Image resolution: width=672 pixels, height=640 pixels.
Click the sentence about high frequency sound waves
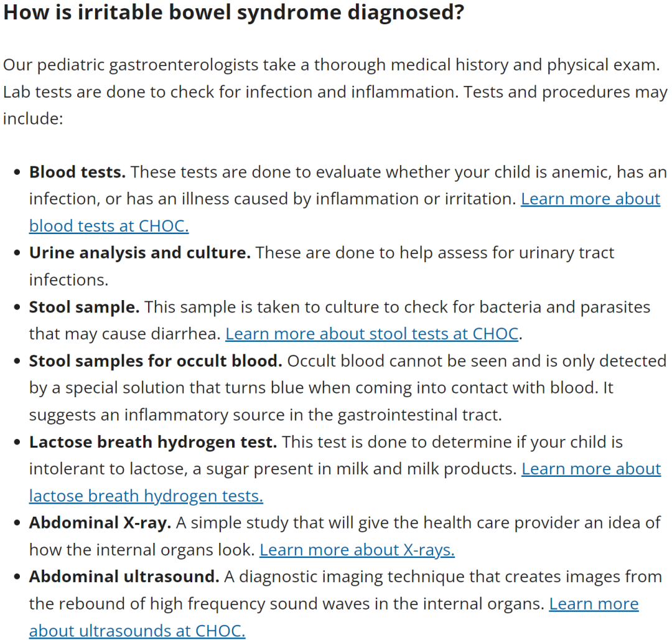click(287, 604)
